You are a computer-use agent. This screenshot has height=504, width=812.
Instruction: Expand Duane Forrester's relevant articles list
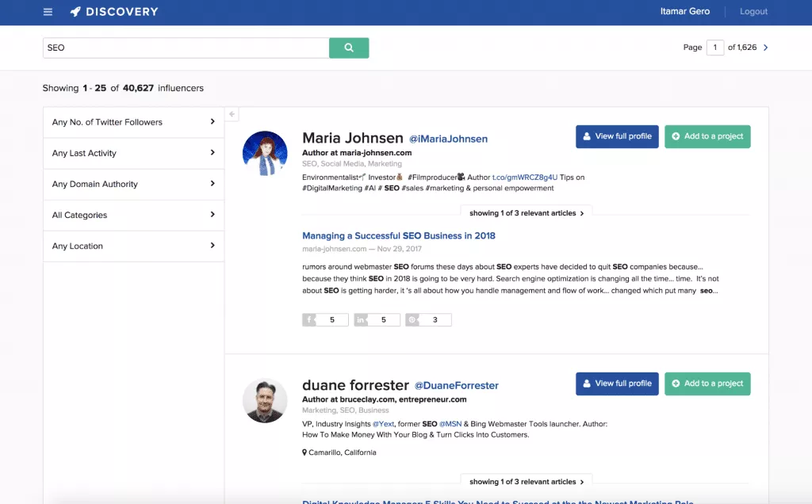click(527, 481)
